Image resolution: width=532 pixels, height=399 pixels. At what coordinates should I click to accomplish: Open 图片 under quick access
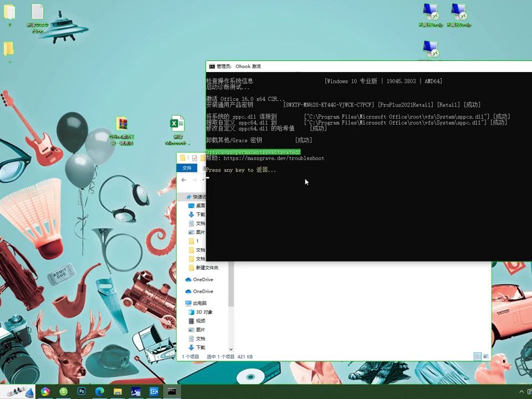click(x=197, y=232)
